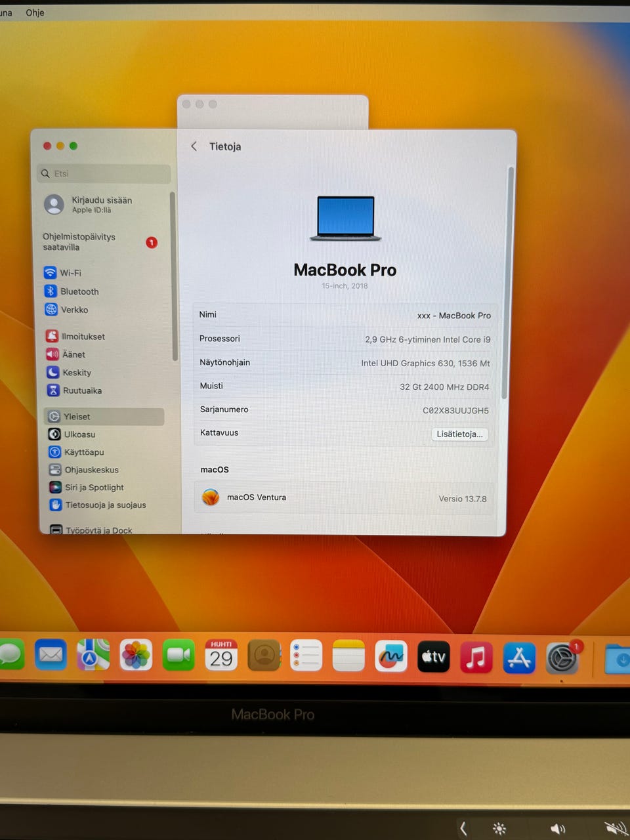Launch Notes from the Dock
630x840 pixels.
(348, 656)
